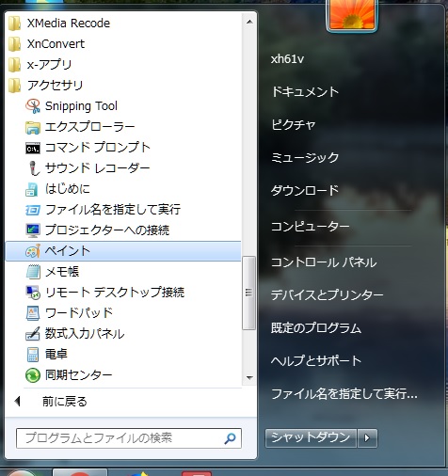
Task: Select the Snipping Tool label
Action: (x=81, y=106)
